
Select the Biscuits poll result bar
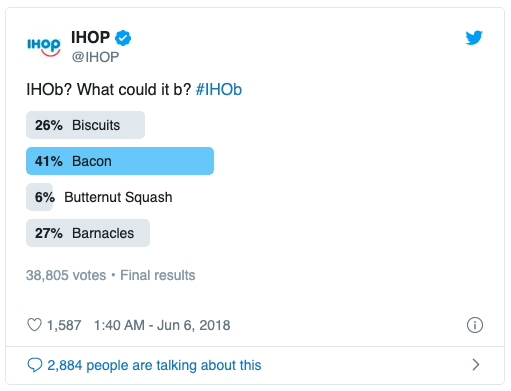click(x=85, y=125)
